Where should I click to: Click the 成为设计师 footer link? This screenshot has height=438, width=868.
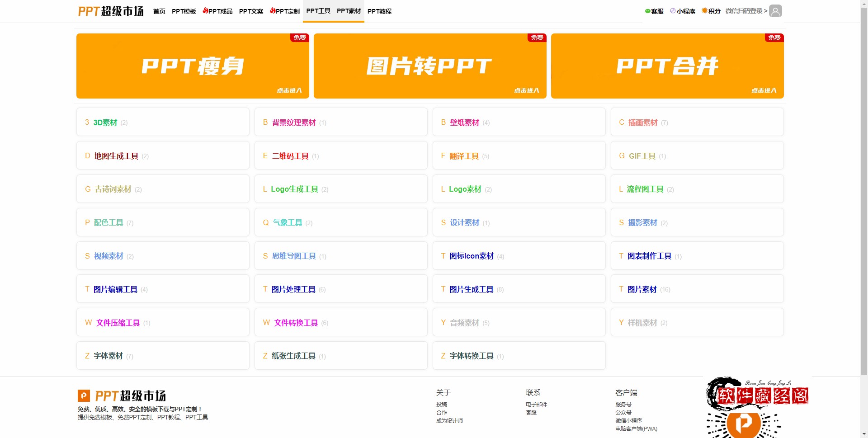pyautogui.click(x=449, y=421)
